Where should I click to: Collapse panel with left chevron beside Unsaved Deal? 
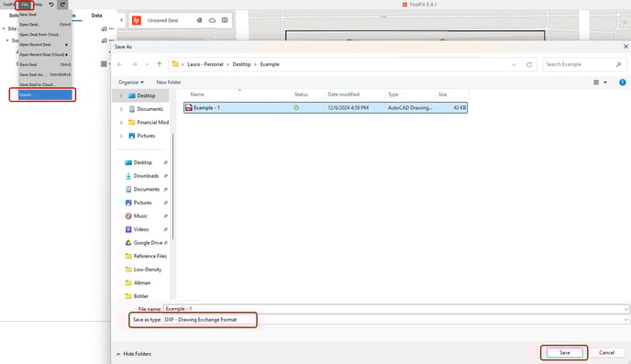pyautogui.click(x=122, y=20)
